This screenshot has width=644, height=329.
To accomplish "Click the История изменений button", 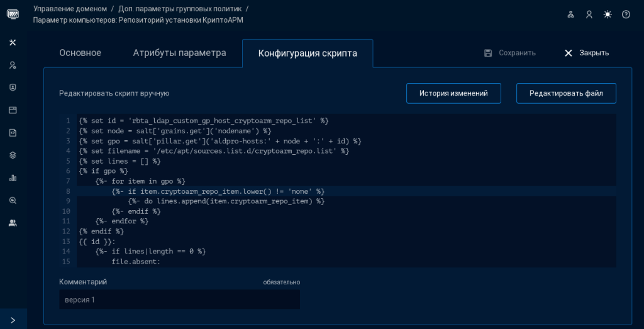I will pyautogui.click(x=453, y=93).
